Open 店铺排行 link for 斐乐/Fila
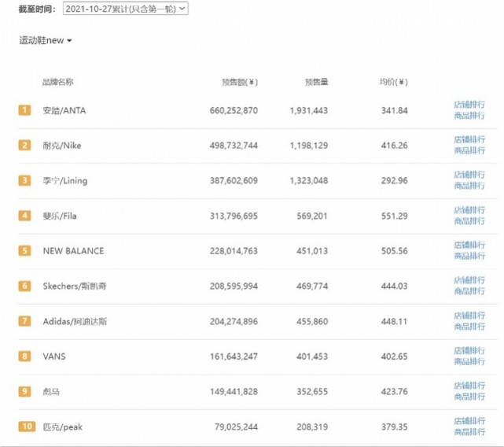Image resolution: width=504 pixels, height=447 pixels. pyautogui.click(x=469, y=210)
